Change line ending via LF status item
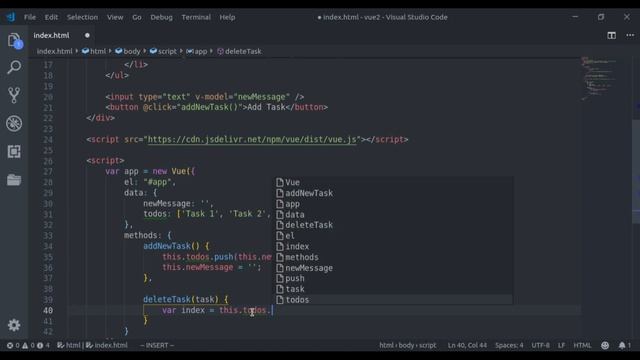Screen dimensions: 640x360 pyautogui.click(x=562, y=345)
